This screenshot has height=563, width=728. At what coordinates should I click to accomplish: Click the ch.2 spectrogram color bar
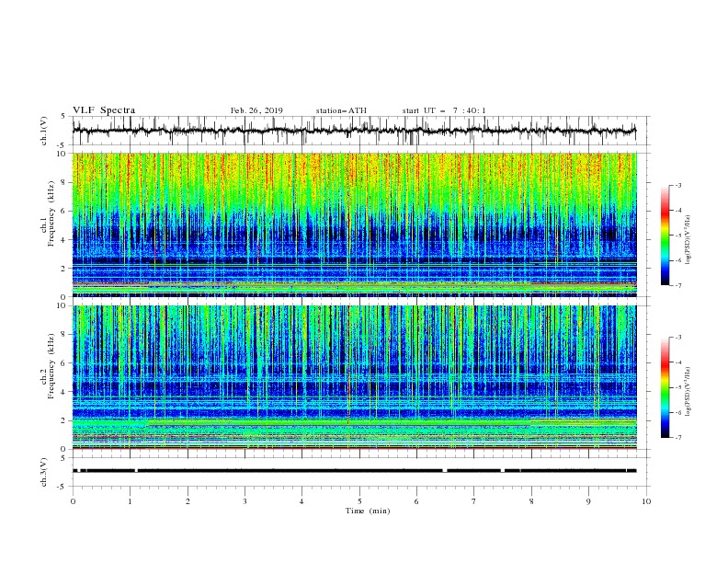click(x=665, y=387)
